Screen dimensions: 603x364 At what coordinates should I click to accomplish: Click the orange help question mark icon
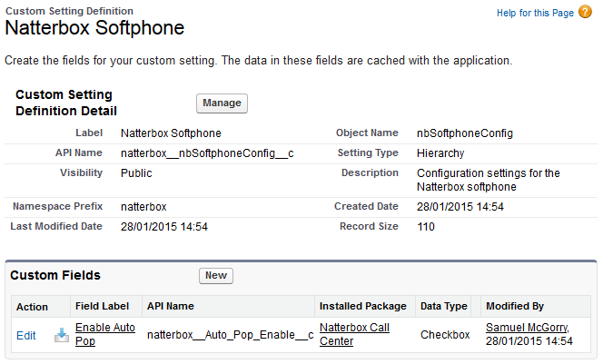586,13
